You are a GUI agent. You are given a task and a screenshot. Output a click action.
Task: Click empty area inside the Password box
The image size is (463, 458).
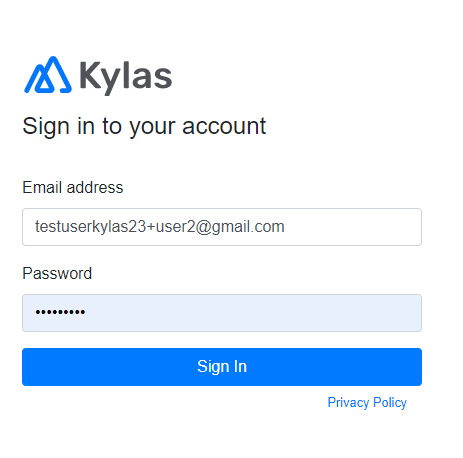(253, 313)
